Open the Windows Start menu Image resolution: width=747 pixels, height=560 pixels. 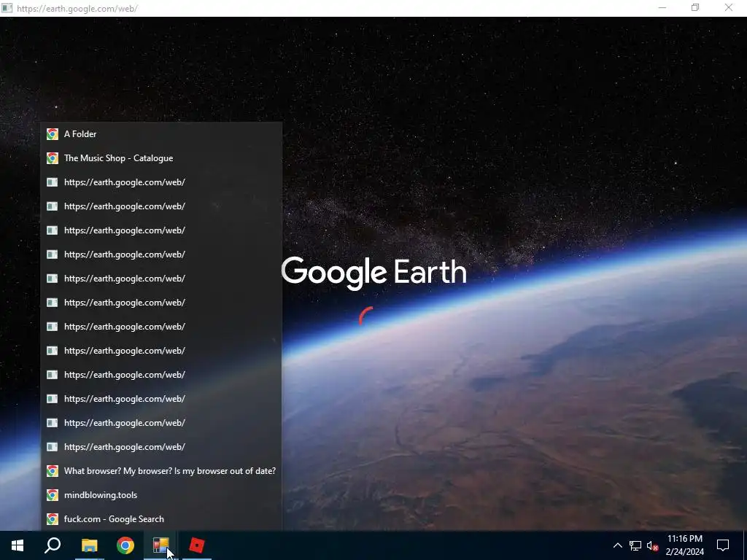point(18,545)
